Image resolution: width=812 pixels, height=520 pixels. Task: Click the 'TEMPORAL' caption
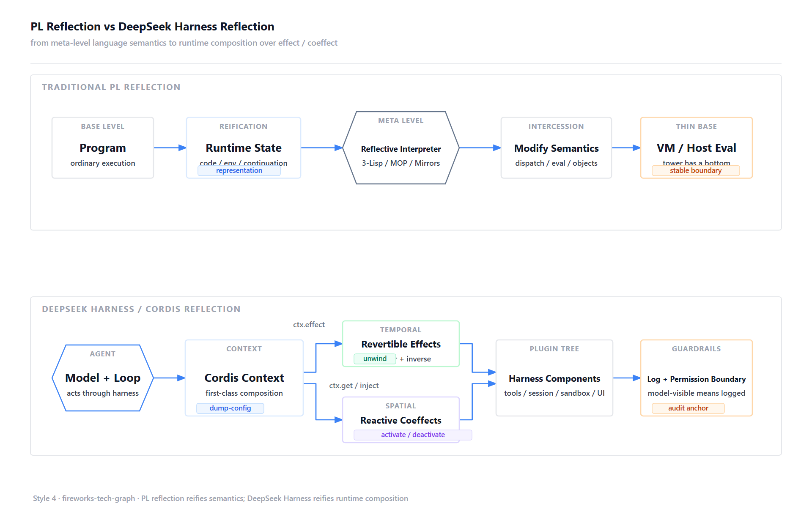pos(401,330)
